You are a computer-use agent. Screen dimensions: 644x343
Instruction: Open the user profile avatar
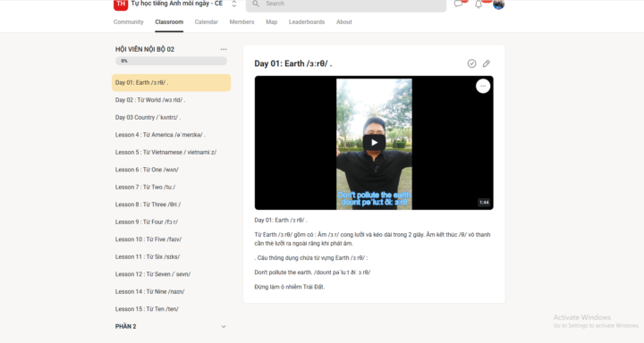click(498, 4)
